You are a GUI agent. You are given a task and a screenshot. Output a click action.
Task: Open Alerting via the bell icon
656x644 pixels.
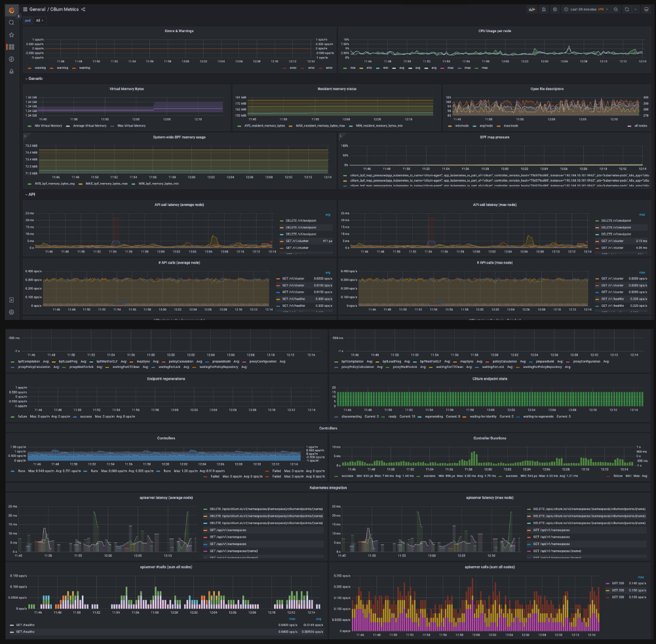(x=11, y=71)
